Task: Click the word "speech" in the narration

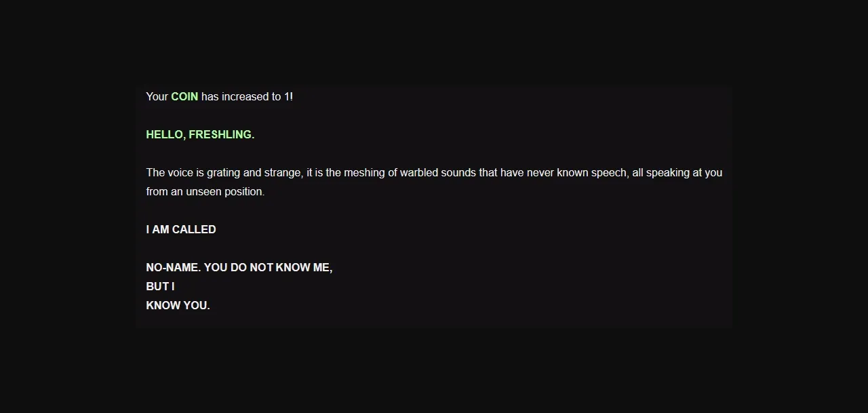Action: [609, 172]
